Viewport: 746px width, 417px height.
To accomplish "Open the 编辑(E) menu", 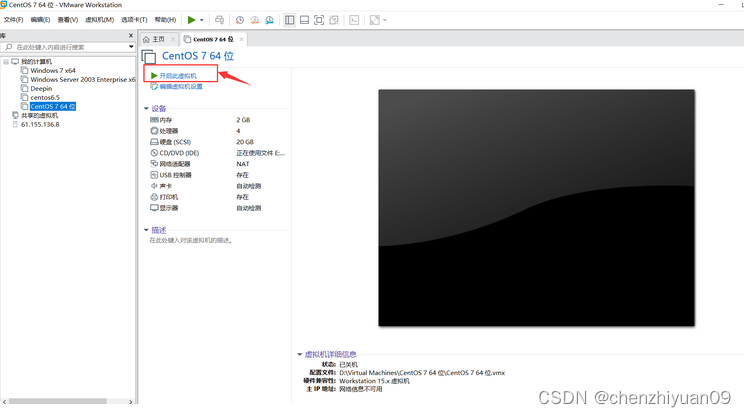I will pyautogui.click(x=40, y=20).
